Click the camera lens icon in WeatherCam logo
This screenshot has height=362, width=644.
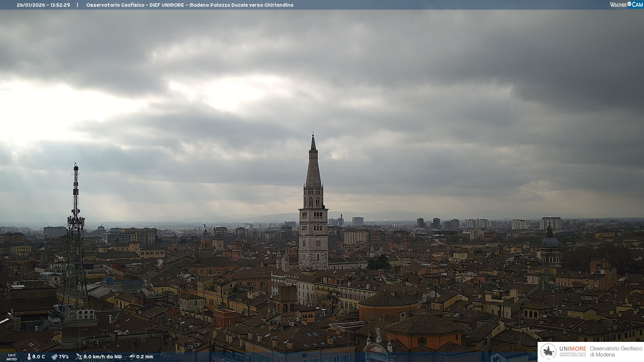[x=629, y=4]
